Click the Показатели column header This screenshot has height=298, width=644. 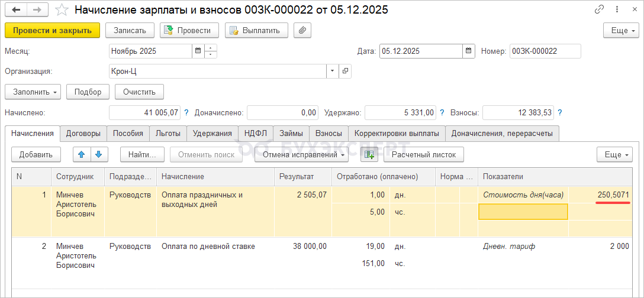click(555, 177)
